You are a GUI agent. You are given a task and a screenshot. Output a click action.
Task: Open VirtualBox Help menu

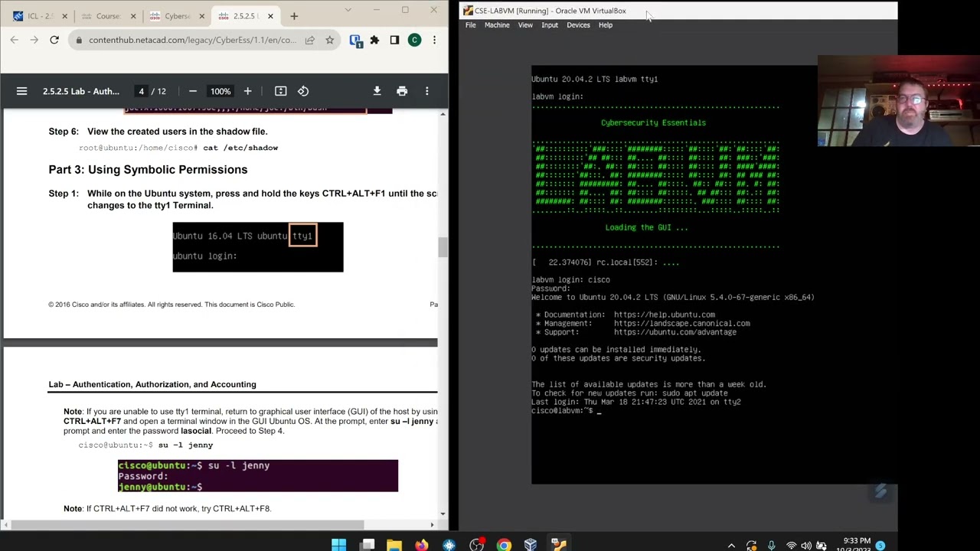pyautogui.click(x=606, y=25)
